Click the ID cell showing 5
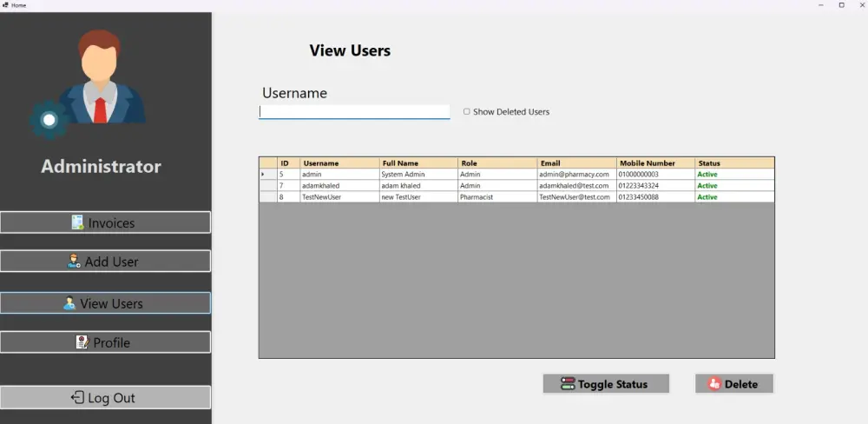This screenshot has width=868, height=424. pos(288,174)
